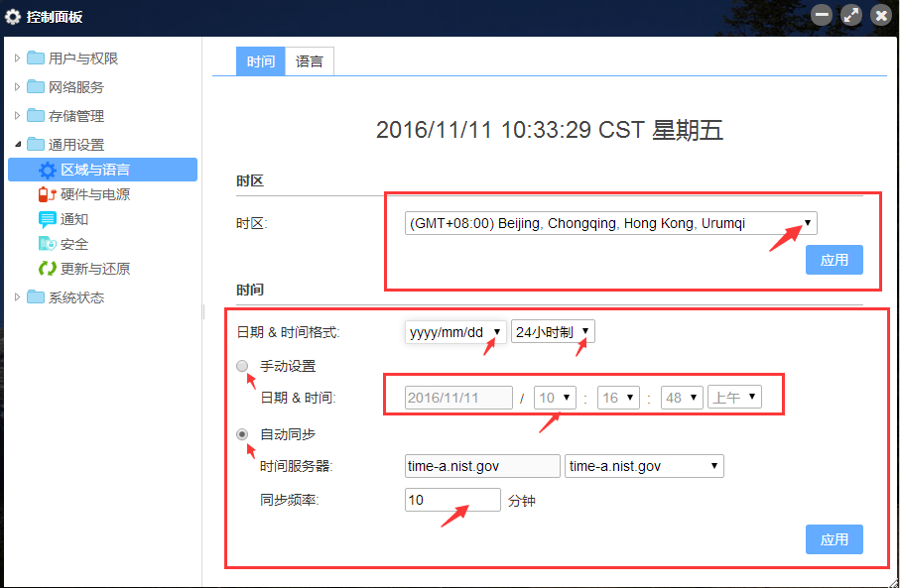Click 应用 button in timezone section

[x=834, y=260]
